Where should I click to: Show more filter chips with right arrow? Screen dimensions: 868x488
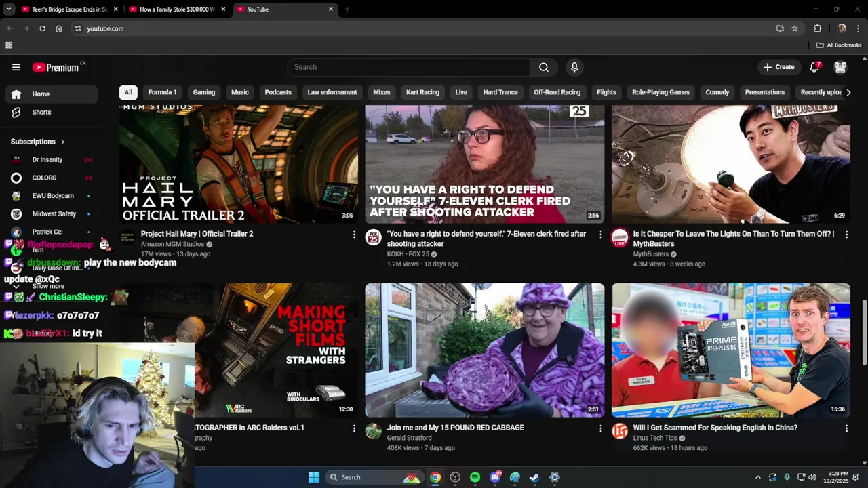click(848, 92)
